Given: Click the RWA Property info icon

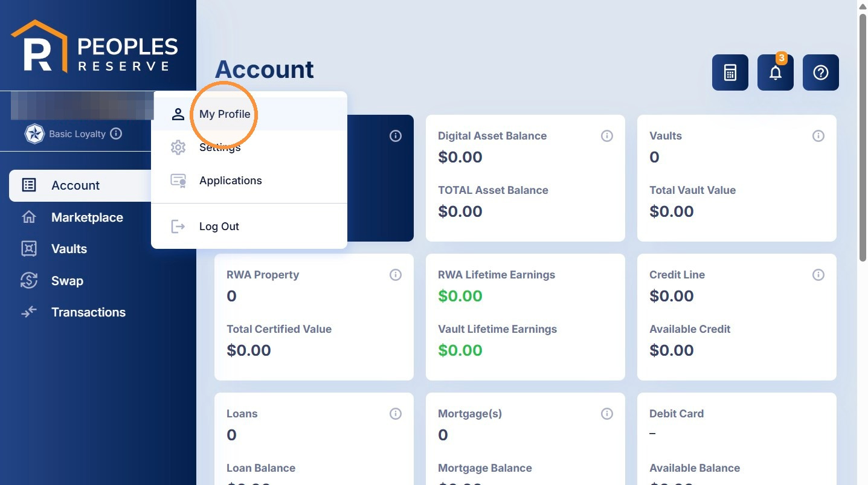Looking at the screenshot, I should click(x=395, y=275).
